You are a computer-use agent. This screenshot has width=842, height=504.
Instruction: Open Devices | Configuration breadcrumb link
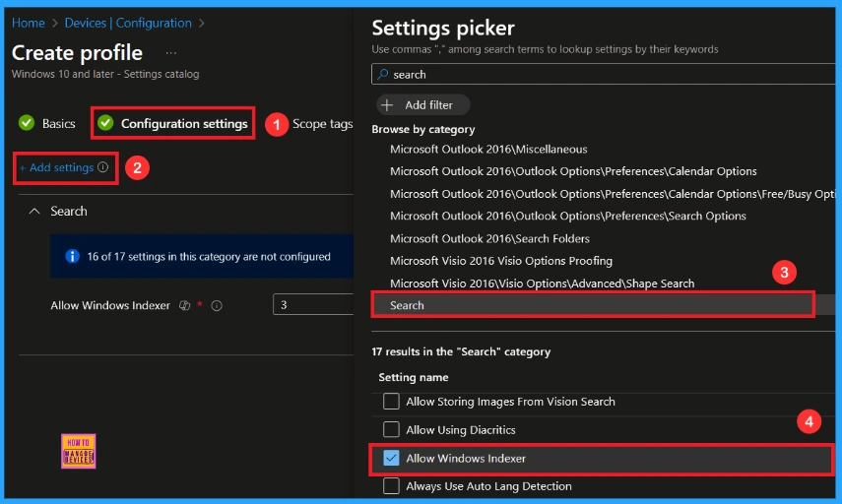(x=128, y=23)
